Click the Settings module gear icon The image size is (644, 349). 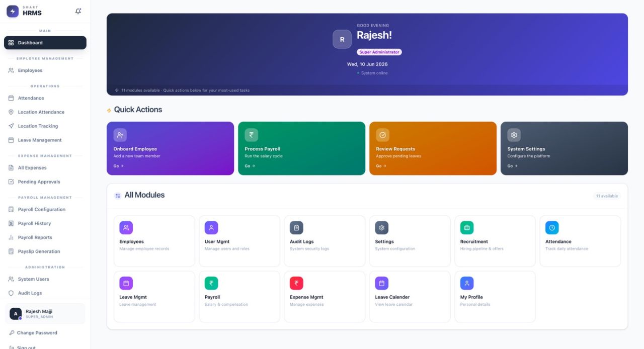(382, 228)
